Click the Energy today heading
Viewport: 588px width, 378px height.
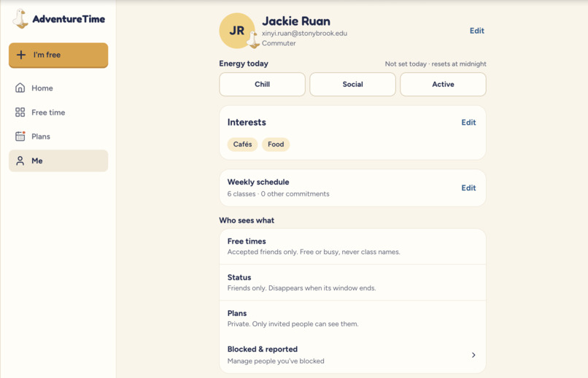pyautogui.click(x=244, y=63)
